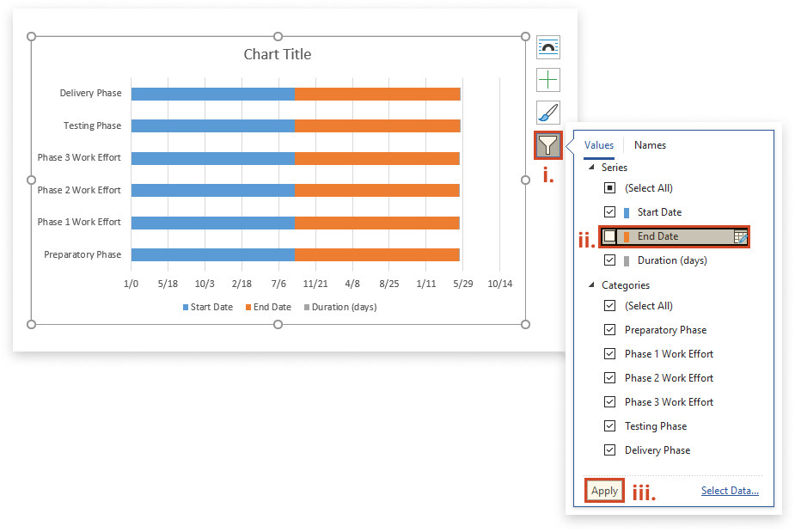This screenshot has width=795, height=532.
Task: Open the Select Data... link
Action: pyautogui.click(x=730, y=491)
